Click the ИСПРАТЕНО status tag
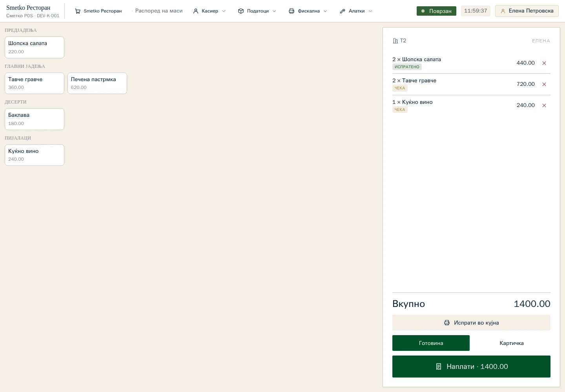565x392 pixels. pos(407,67)
